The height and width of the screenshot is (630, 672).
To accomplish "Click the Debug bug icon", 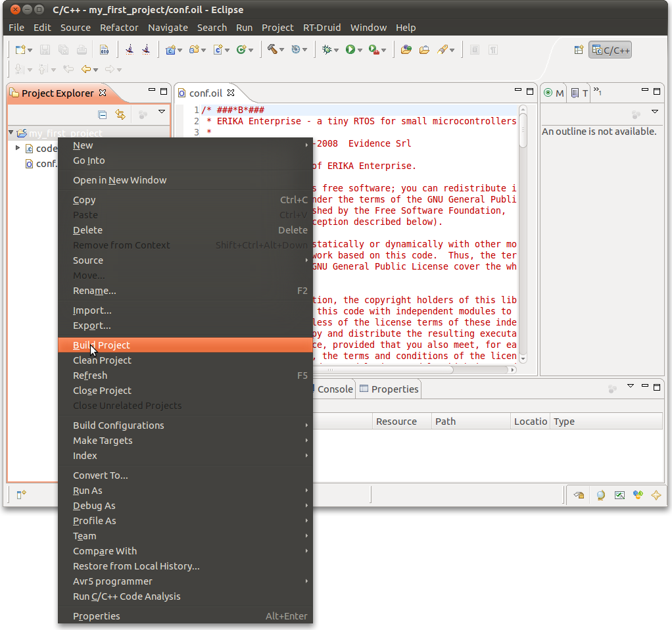I will [x=327, y=50].
